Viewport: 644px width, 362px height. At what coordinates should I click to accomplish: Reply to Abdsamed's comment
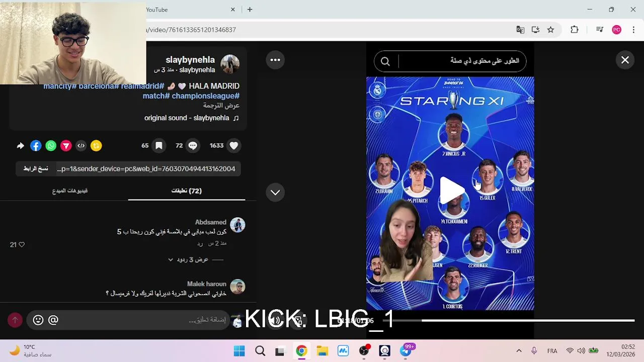(200, 243)
